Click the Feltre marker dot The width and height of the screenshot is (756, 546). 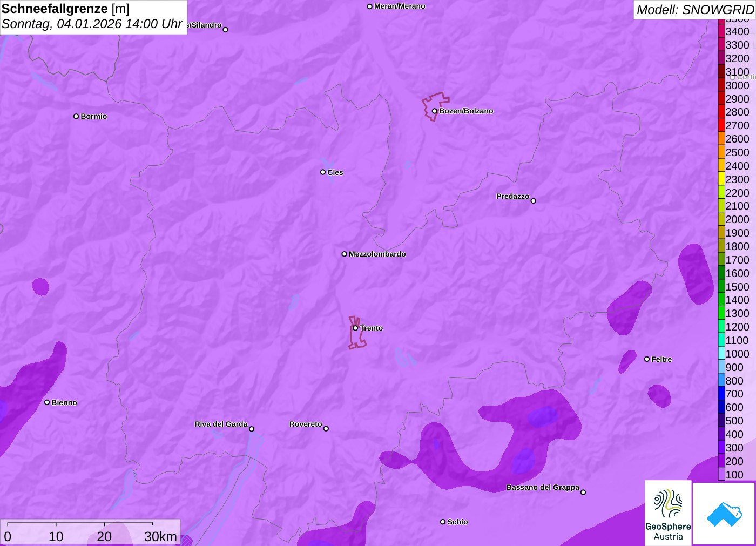coord(647,359)
